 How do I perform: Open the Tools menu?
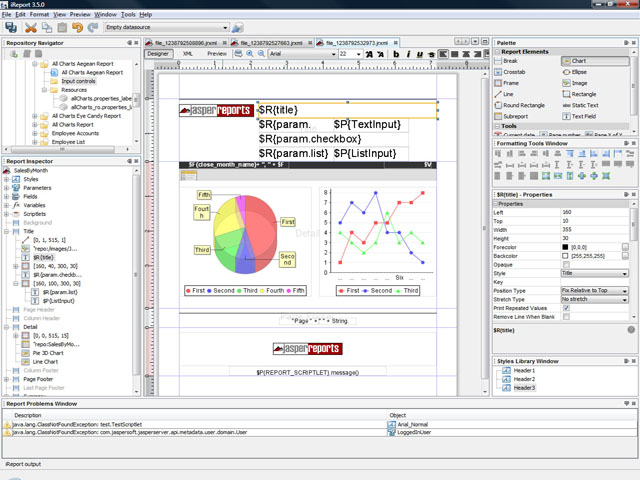(x=128, y=14)
